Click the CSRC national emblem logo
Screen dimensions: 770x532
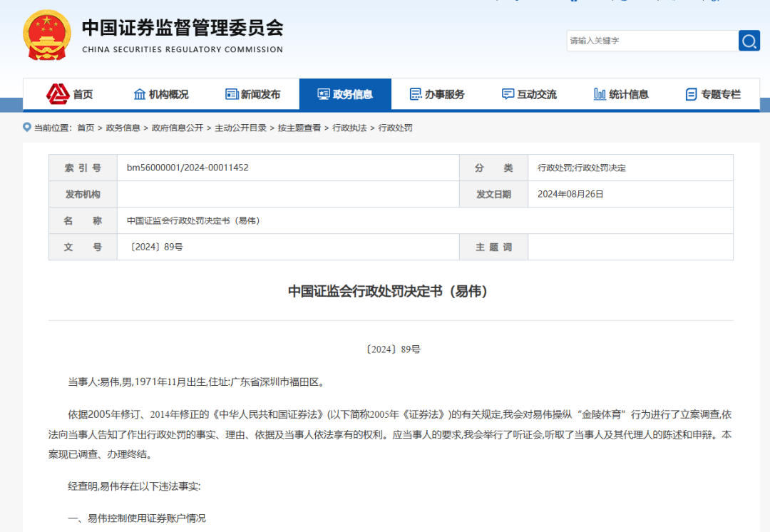pyautogui.click(x=46, y=35)
